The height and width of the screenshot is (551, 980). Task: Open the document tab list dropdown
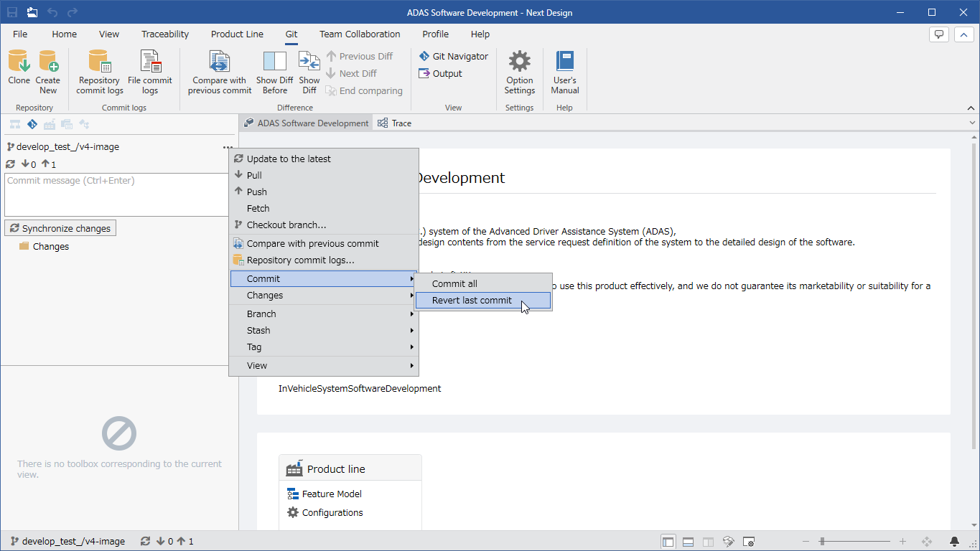pos(972,123)
